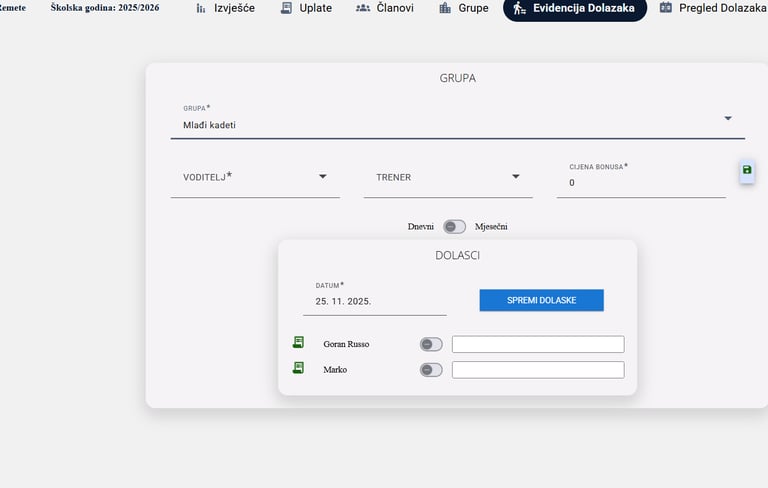The height and width of the screenshot is (488, 768).
Task: Select the Evidencija Dolazaka tab
Action: tap(575, 8)
